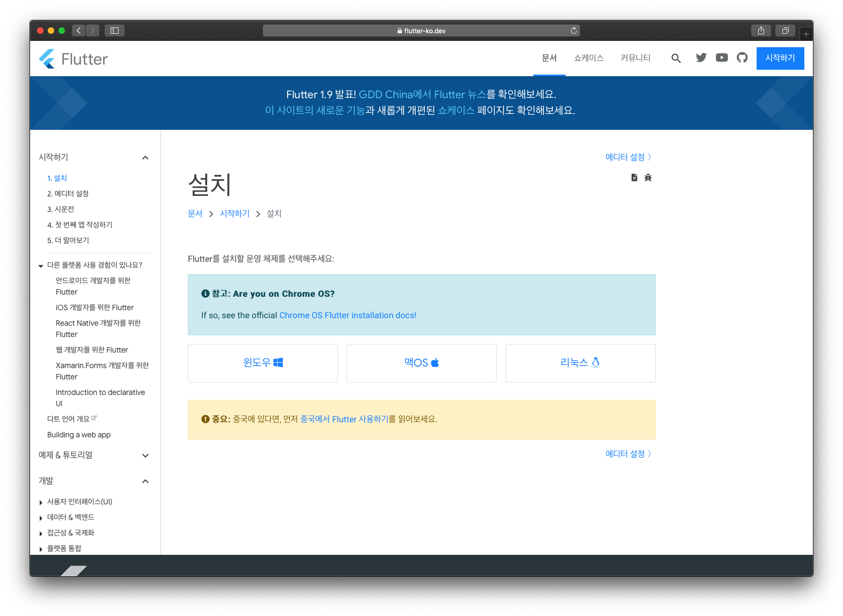This screenshot has height=616, width=843.
Task: Open the 문서 navigation tab
Action: pos(549,58)
